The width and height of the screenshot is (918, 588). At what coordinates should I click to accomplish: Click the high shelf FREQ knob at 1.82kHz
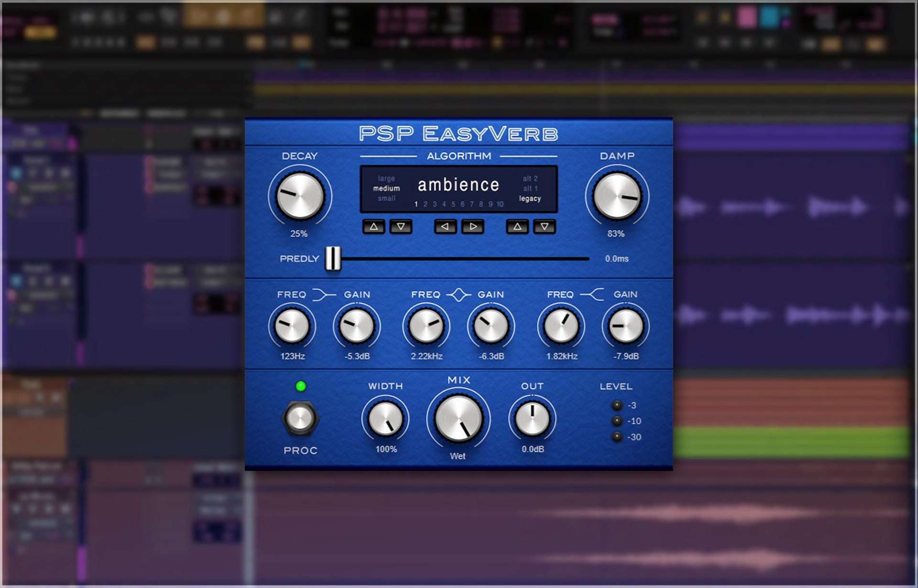pyautogui.click(x=561, y=326)
